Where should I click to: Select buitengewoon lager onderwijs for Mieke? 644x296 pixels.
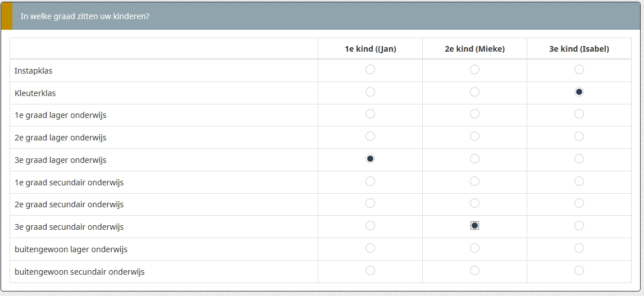tap(474, 248)
